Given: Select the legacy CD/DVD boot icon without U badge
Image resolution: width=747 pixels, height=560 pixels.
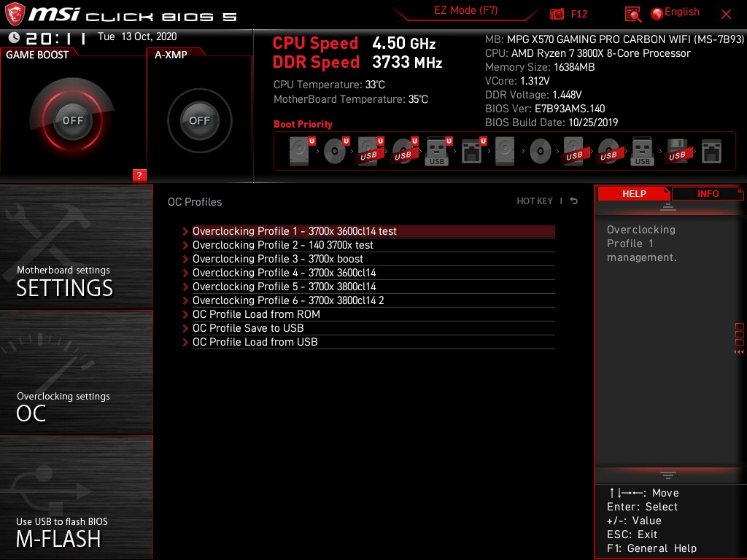Looking at the screenshot, I should 541,152.
